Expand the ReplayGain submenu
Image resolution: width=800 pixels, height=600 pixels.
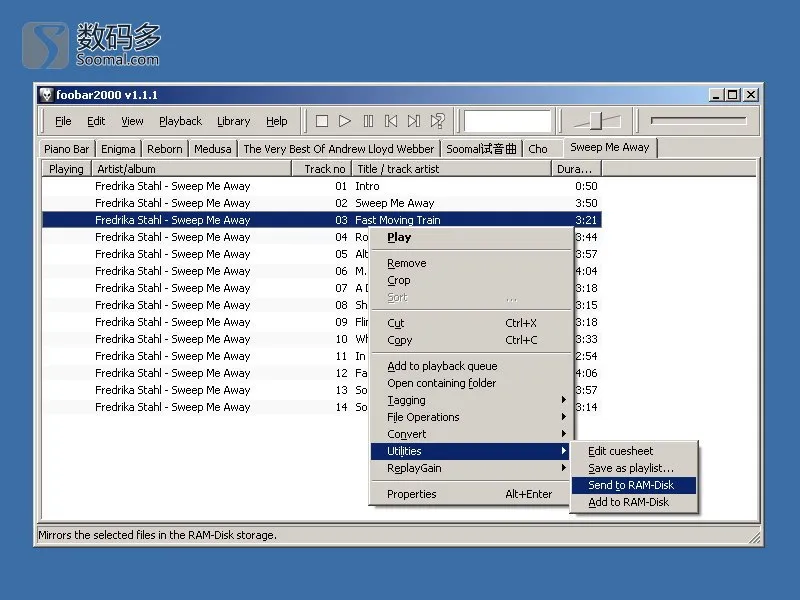pyautogui.click(x=469, y=468)
